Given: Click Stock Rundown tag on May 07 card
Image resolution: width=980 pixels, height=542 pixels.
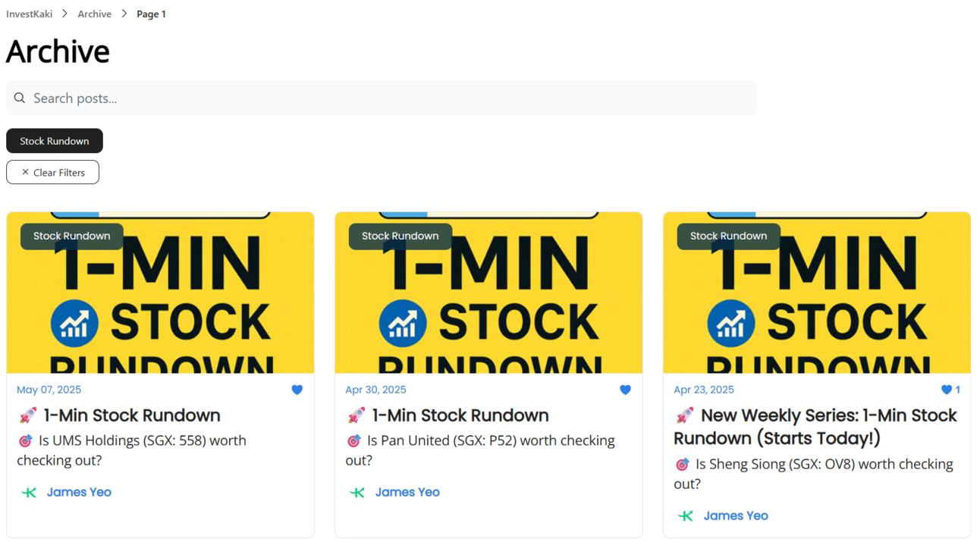Looking at the screenshot, I should 72,236.
